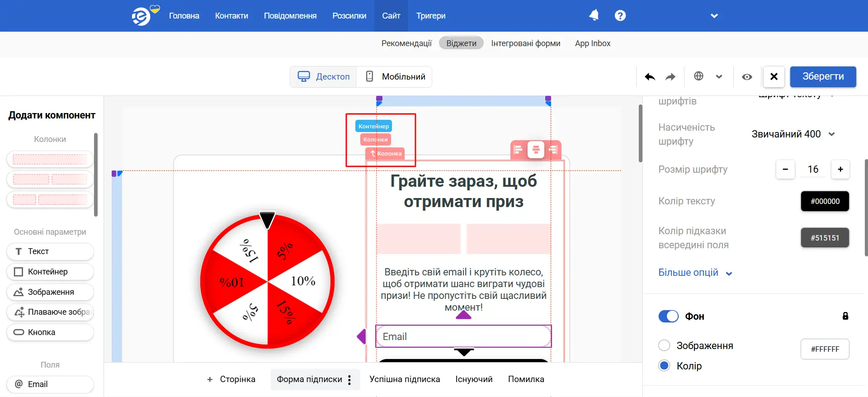The height and width of the screenshot is (397, 868).
Task: Click the font size value 16
Action: 813,169
